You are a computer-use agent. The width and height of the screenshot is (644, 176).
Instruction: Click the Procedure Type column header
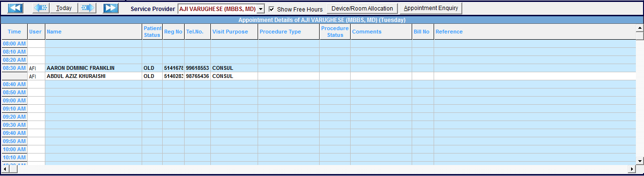click(289, 32)
